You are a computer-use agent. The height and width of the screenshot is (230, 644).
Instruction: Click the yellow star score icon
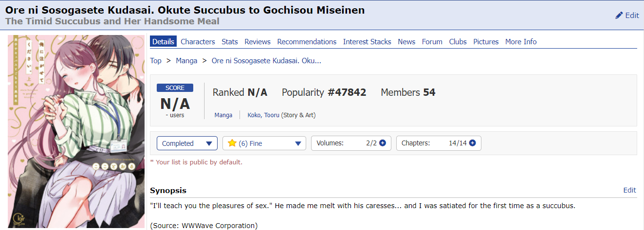tap(232, 143)
